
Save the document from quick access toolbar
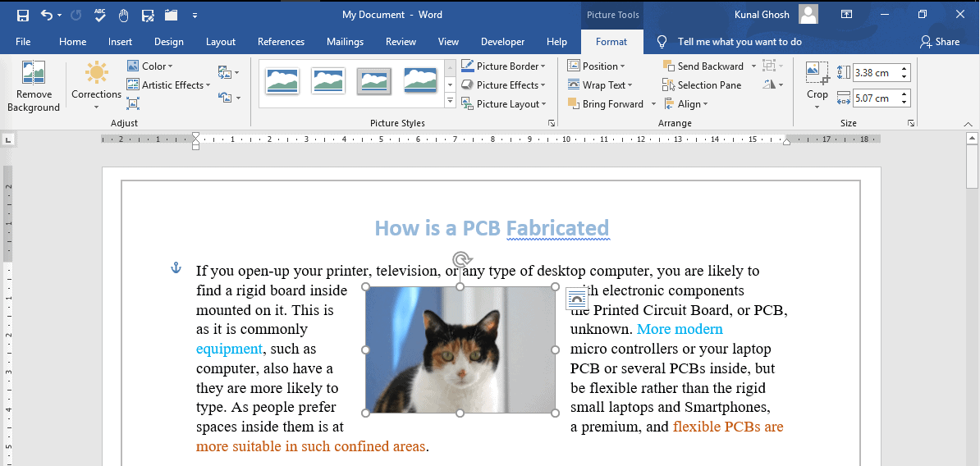[22, 15]
